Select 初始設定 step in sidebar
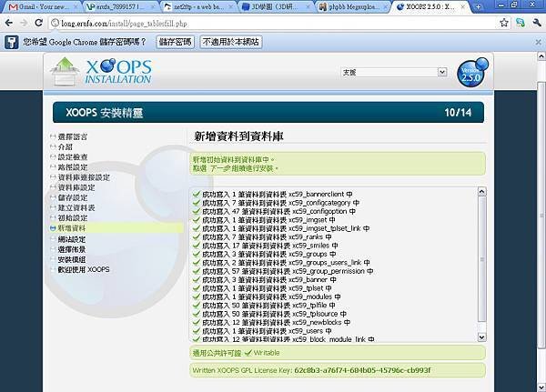The height and width of the screenshot is (392, 546). pyautogui.click(x=73, y=218)
